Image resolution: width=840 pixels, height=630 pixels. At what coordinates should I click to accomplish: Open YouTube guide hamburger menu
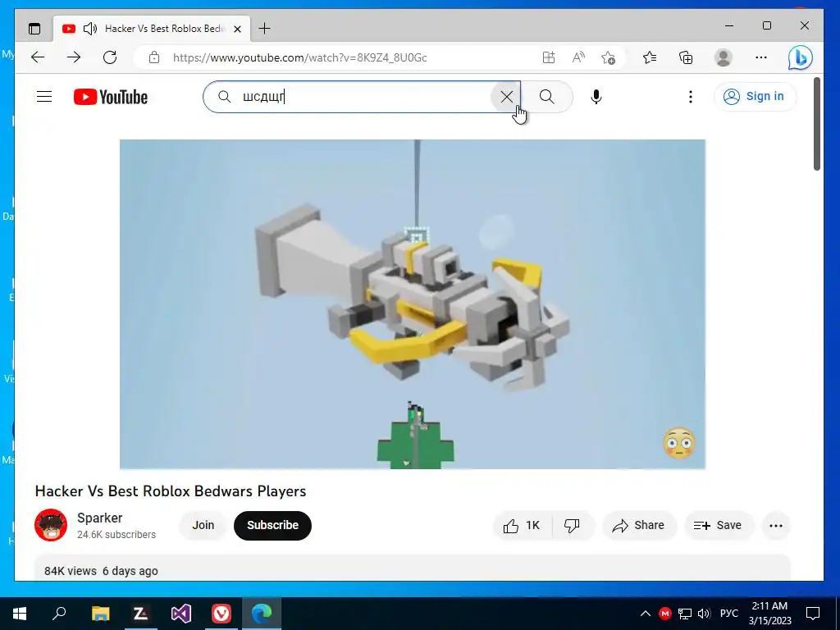44,97
